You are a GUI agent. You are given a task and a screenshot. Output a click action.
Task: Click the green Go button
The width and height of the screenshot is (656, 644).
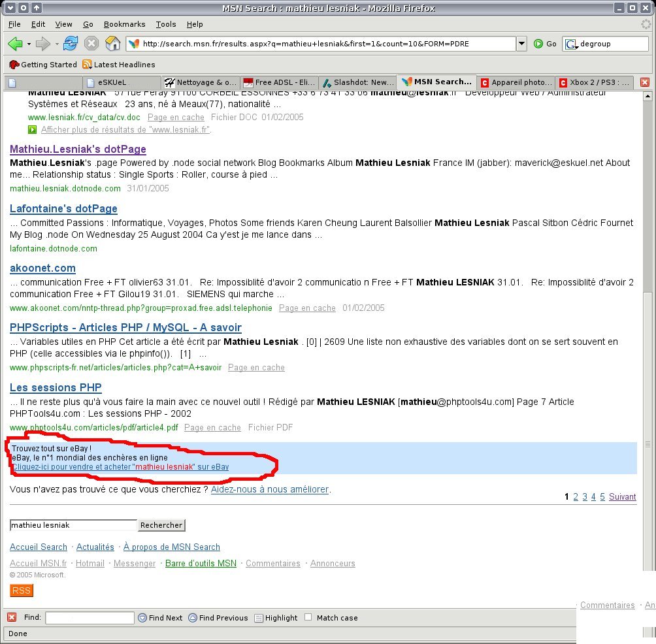tap(545, 44)
